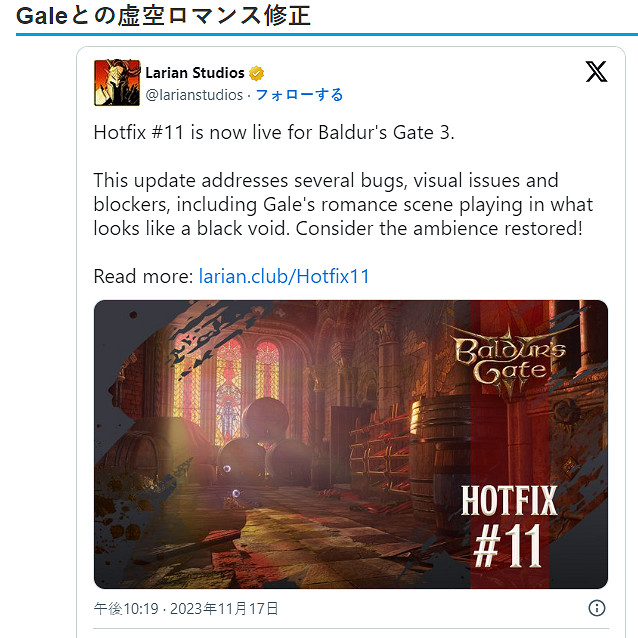The image size is (638, 638).
Task: Click the 'Hotfix #11 is now live' line
Action: tap(274, 133)
